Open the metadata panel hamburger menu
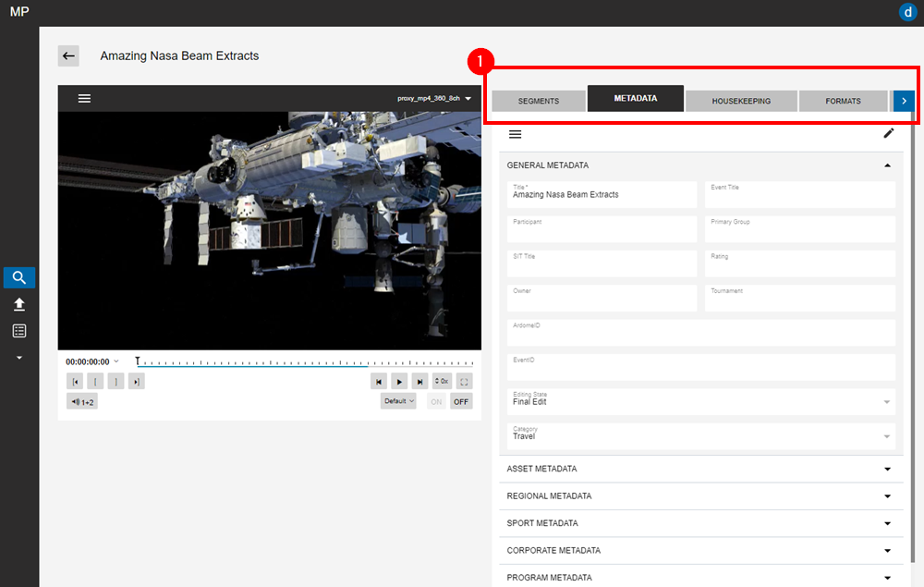 pos(516,134)
